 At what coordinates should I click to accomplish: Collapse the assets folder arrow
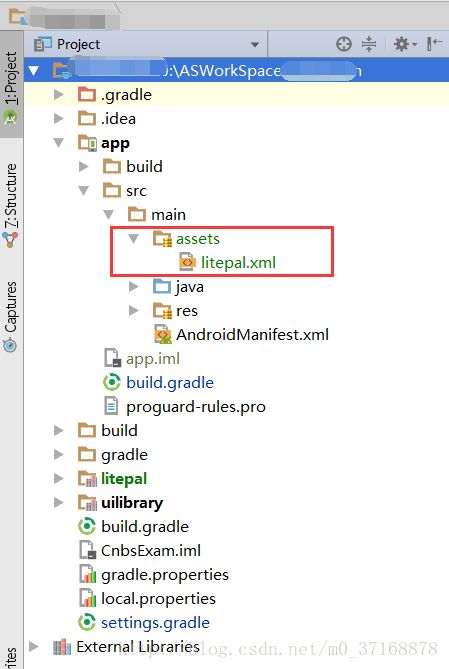pos(134,239)
